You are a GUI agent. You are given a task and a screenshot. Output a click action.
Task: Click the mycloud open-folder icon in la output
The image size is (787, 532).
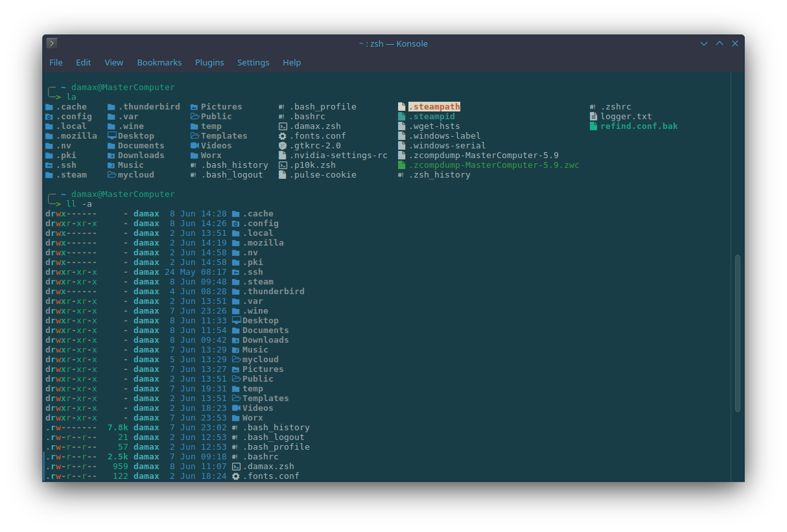click(x=112, y=175)
